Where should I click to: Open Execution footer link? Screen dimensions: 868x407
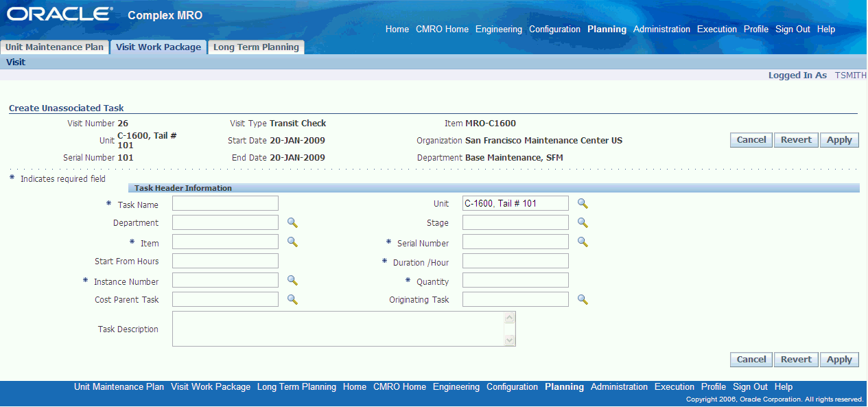675,387
